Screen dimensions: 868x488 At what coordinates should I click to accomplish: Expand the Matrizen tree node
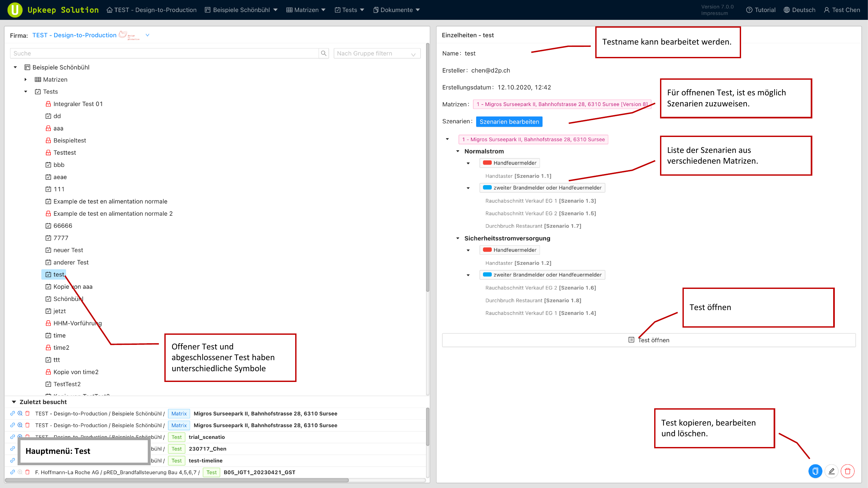pyautogui.click(x=26, y=79)
